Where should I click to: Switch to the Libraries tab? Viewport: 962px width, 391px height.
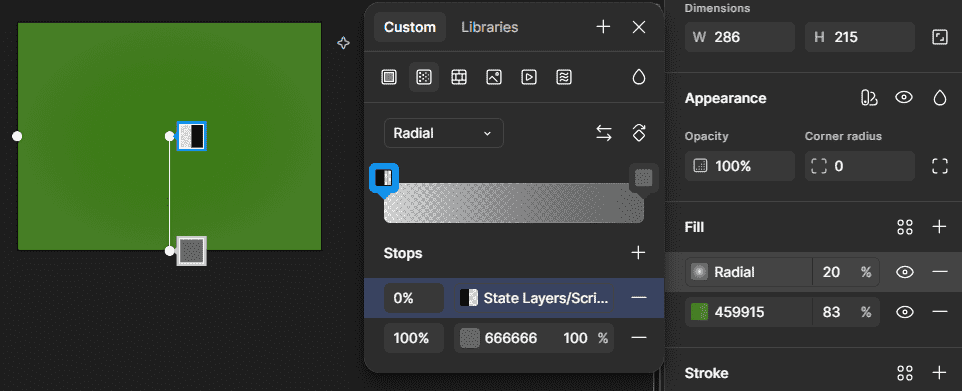[490, 27]
